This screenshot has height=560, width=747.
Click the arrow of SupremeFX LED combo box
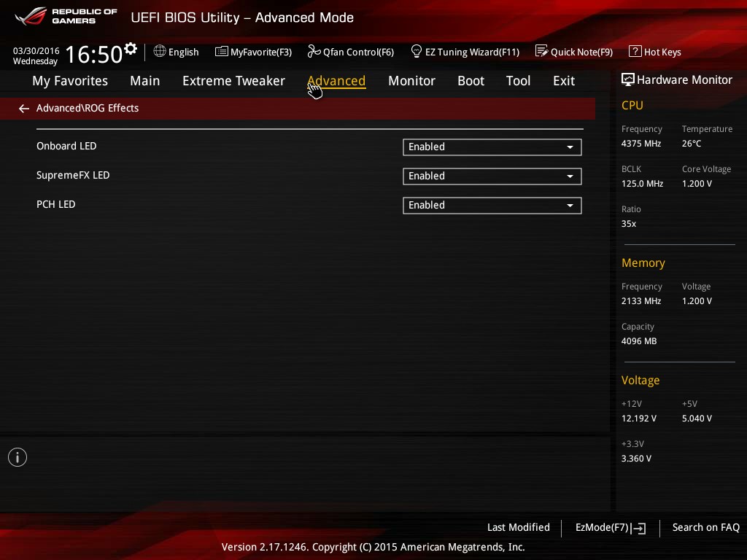570,176
